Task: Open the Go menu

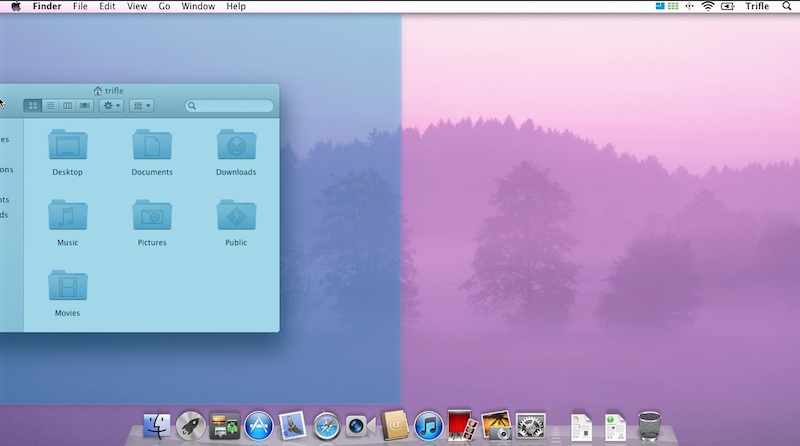Action: pos(164,6)
